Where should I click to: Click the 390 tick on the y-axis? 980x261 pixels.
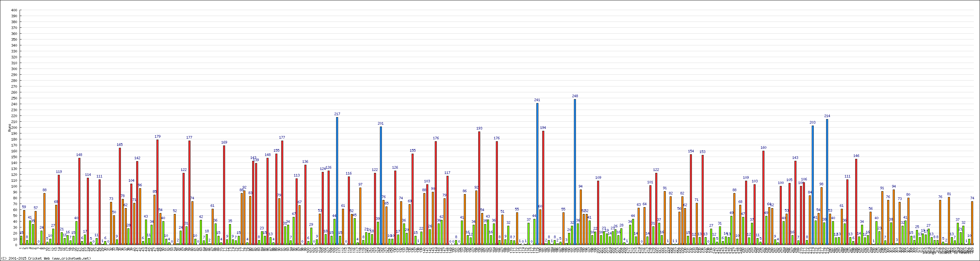(x=14, y=16)
